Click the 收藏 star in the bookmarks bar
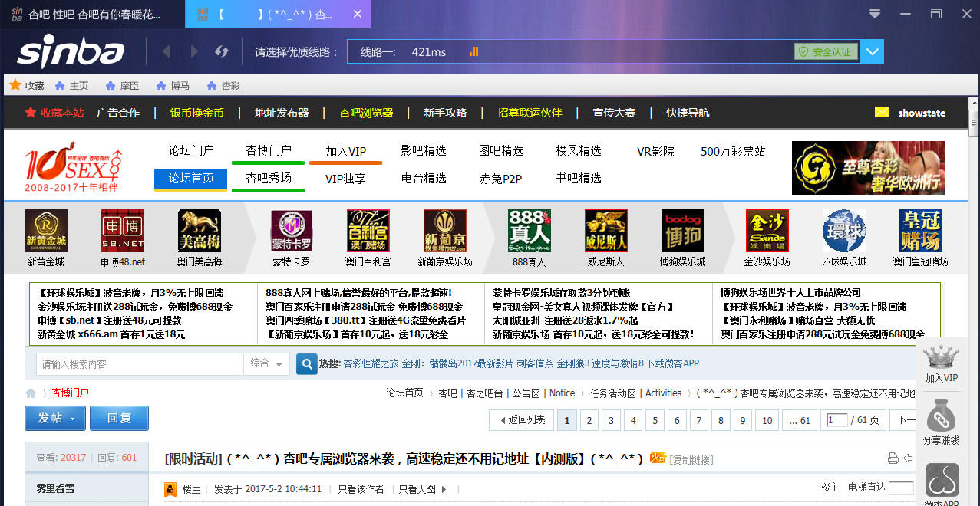Screen dimensions: 980x506 click(x=14, y=86)
